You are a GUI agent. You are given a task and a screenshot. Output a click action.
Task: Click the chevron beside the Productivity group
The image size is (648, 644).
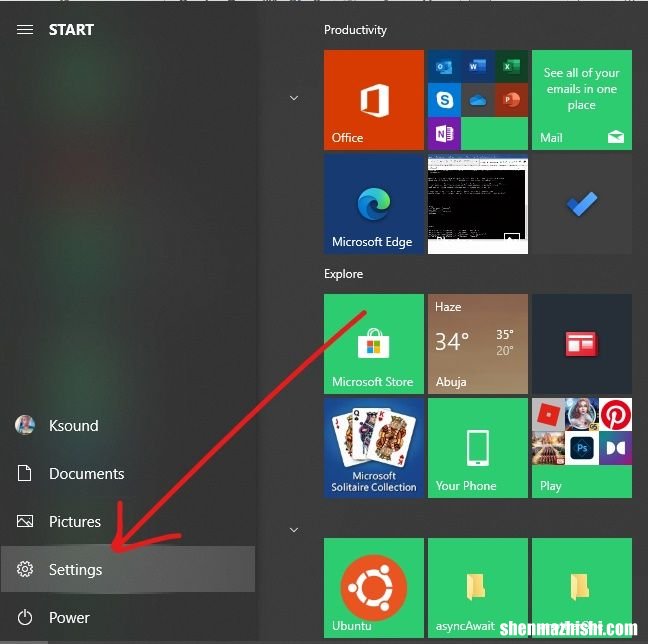(x=294, y=98)
